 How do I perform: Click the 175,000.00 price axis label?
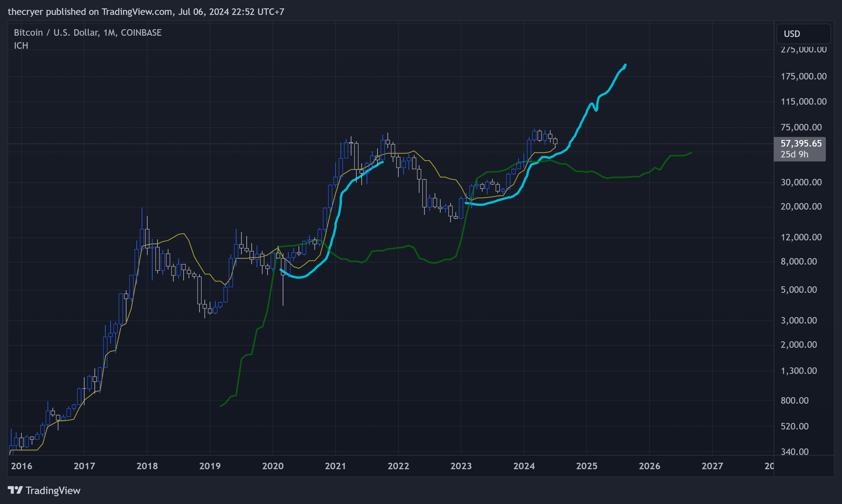click(x=803, y=76)
